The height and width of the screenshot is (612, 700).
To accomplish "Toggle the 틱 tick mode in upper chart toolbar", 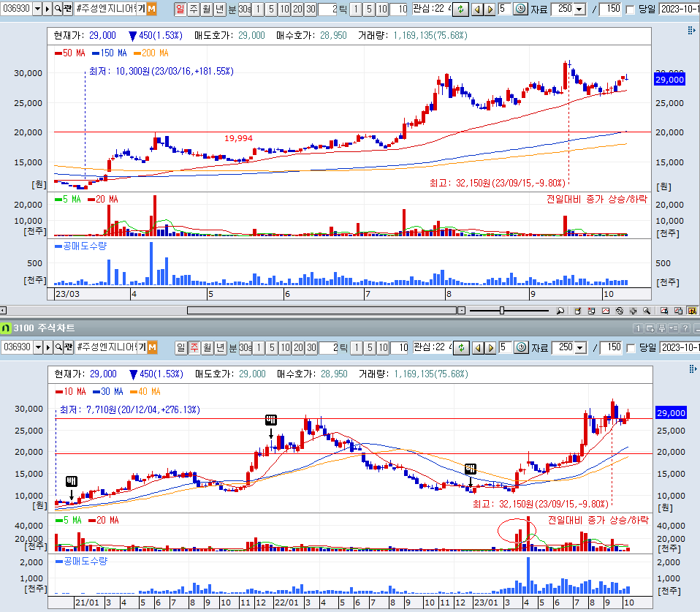I will click(343, 9).
